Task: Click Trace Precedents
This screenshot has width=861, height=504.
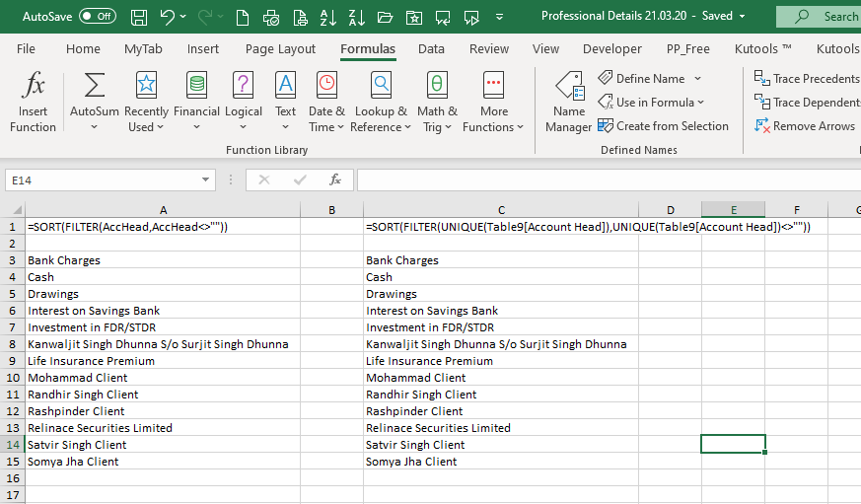Action: [x=807, y=79]
